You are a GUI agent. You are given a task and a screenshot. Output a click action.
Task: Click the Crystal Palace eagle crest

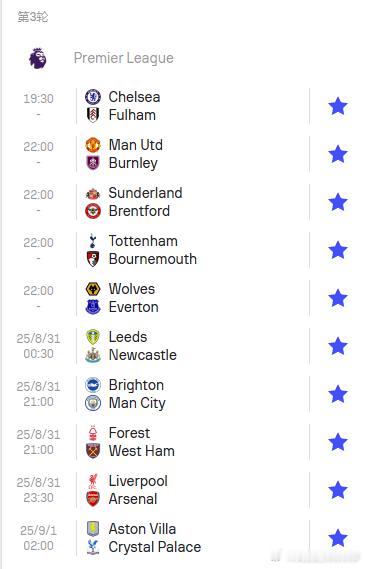(x=93, y=547)
